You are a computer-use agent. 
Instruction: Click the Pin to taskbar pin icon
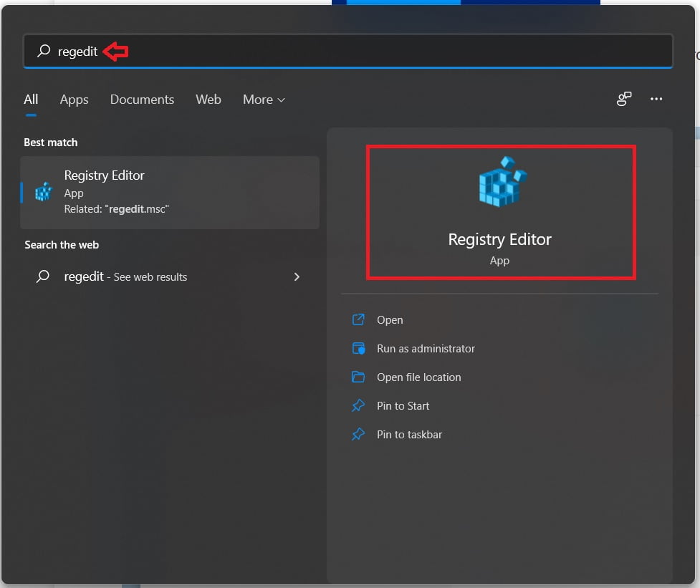click(358, 433)
